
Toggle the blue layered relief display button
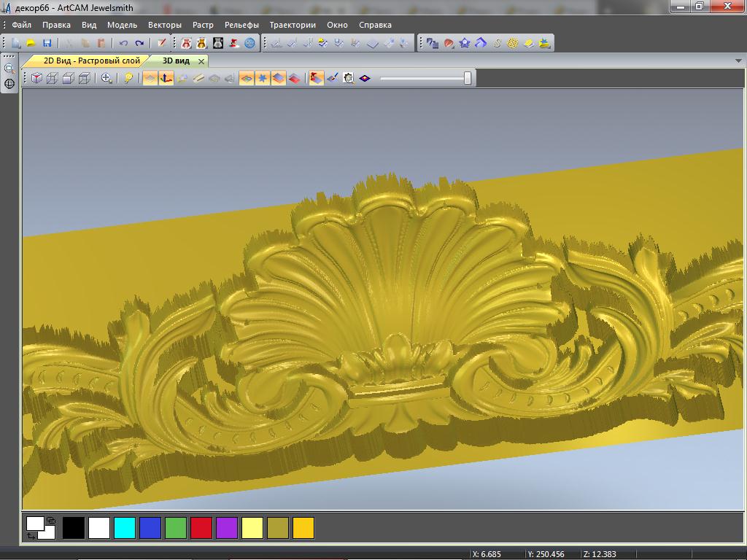pos(279,78)
